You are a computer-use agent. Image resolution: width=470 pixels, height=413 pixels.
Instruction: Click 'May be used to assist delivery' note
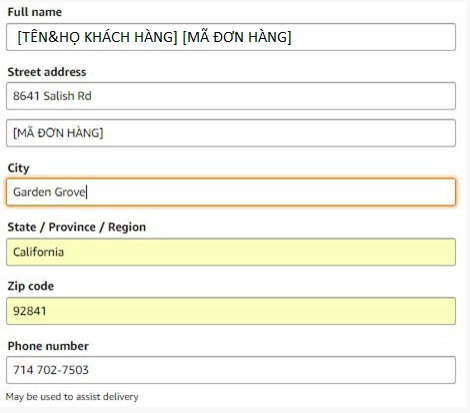click(x=72, y=397)
